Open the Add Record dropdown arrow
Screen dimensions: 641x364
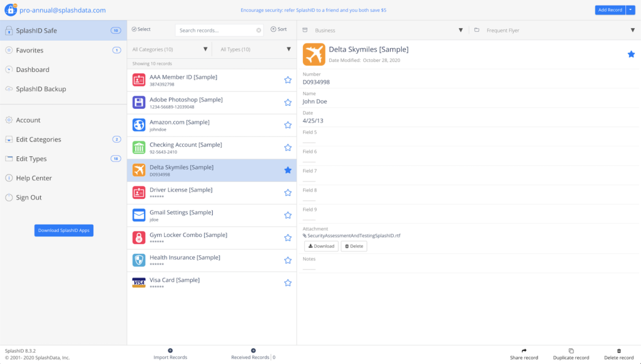pyautogui.click(x=630, y=10)
